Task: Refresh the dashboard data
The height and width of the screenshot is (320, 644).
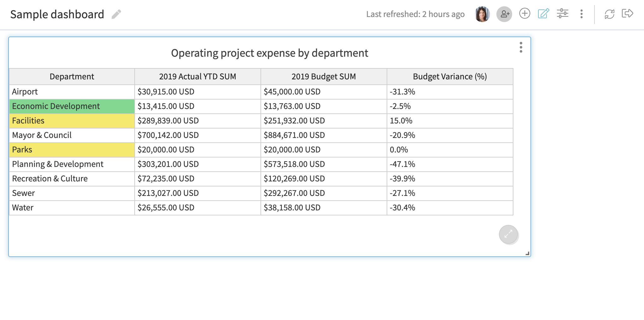Action: click(x=609, y=14)
